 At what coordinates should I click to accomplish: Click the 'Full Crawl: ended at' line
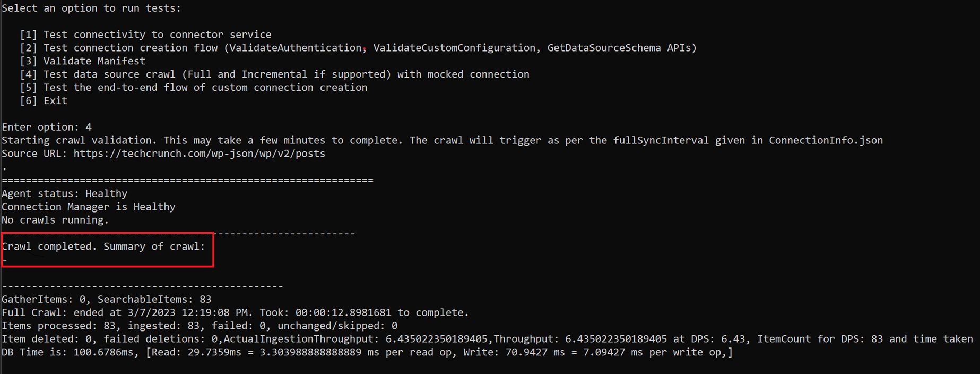coord(235,312)
